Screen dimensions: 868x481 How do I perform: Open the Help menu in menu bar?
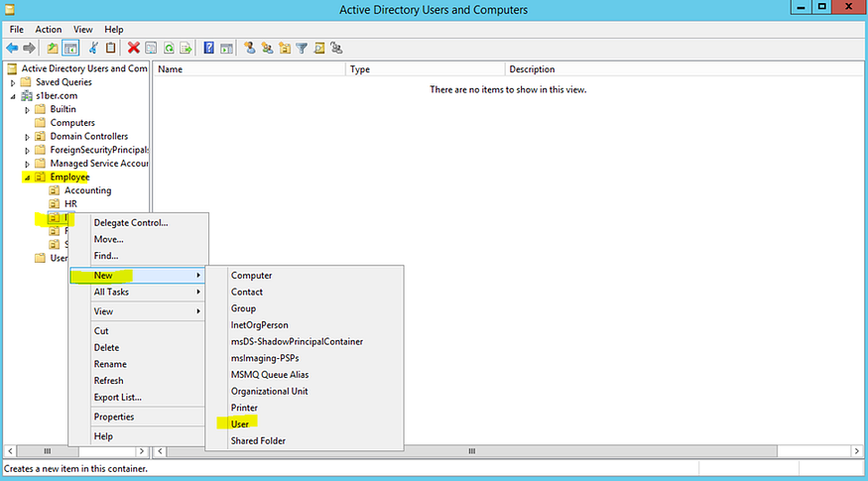click(114, 30)
